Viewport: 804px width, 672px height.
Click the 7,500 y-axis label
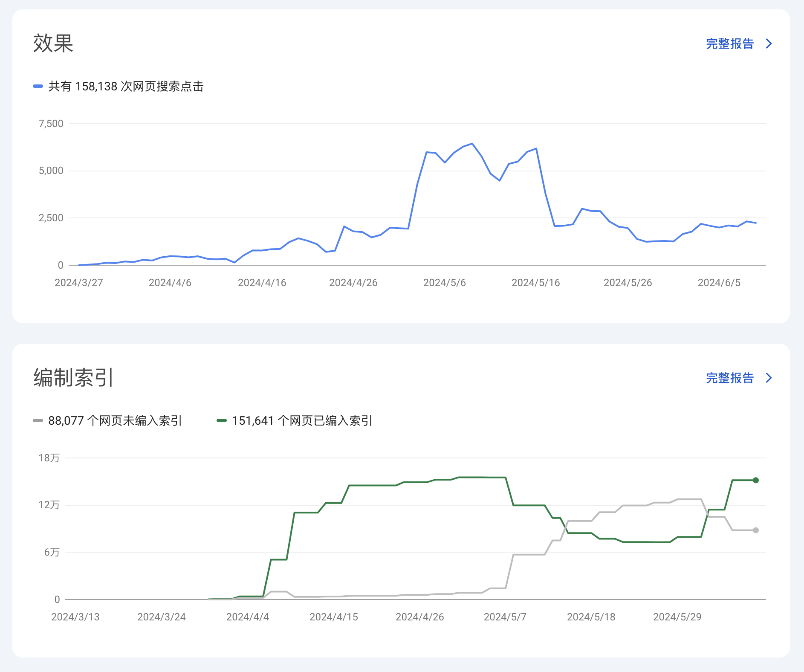point(51,124)
